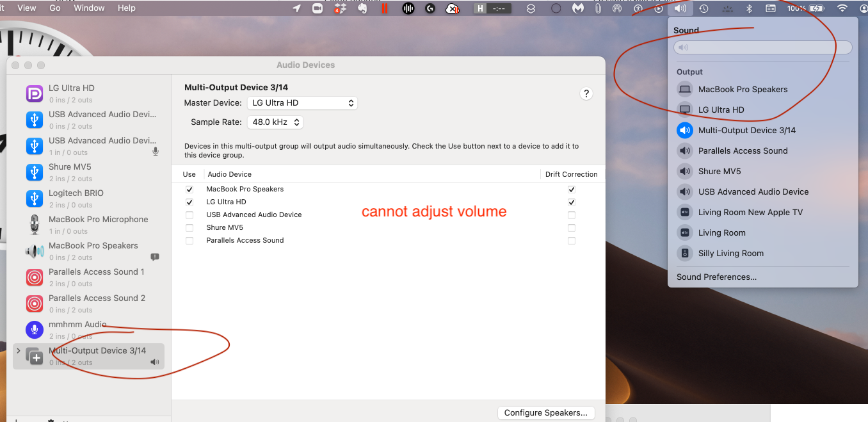This screenshot has width=868, height=422.
Task: Toggle Drift Correction for LG Ultra HD
Action: [572, 202]
